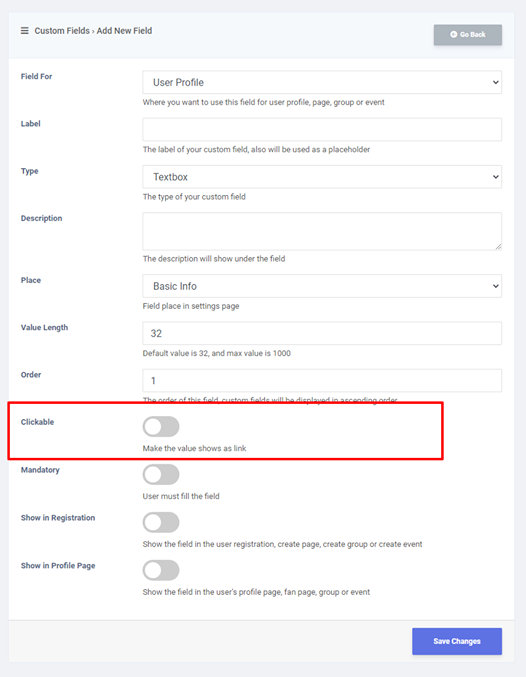Click into the Label input field
This screenshot has width=526, height=677.
pyautogui.click(x=322, y=129)
